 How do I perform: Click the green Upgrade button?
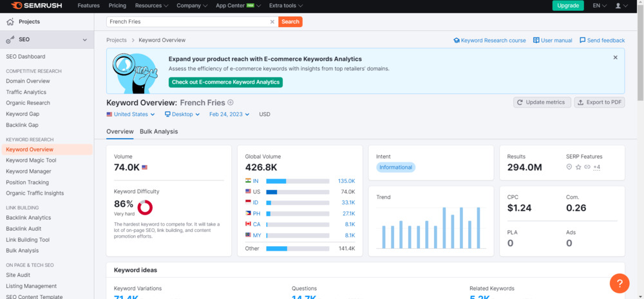click(x=568, y=6)
